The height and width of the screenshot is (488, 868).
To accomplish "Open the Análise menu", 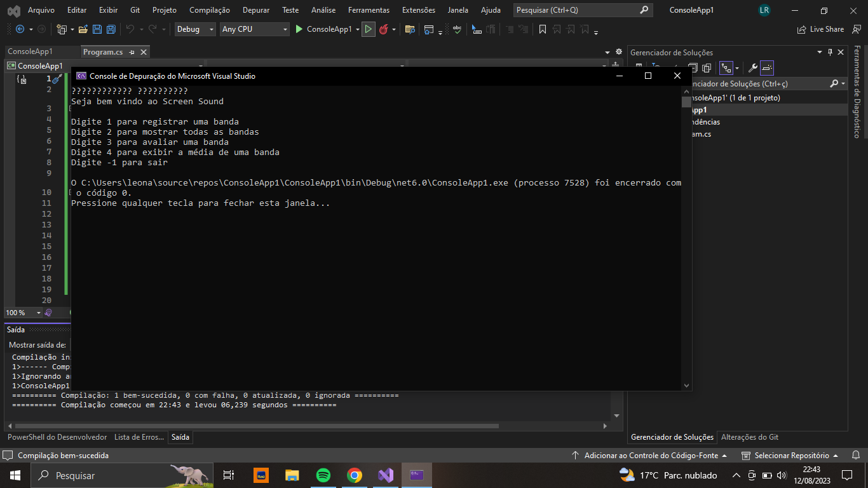I will 323,10.
